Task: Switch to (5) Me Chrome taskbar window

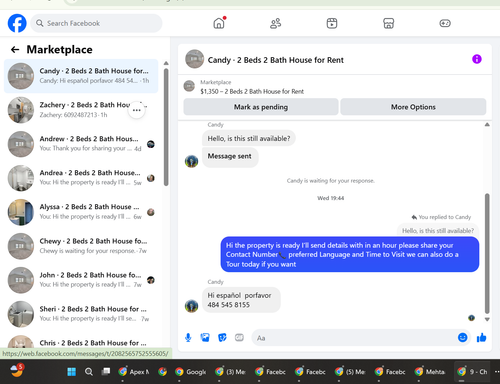Action: 351,372
